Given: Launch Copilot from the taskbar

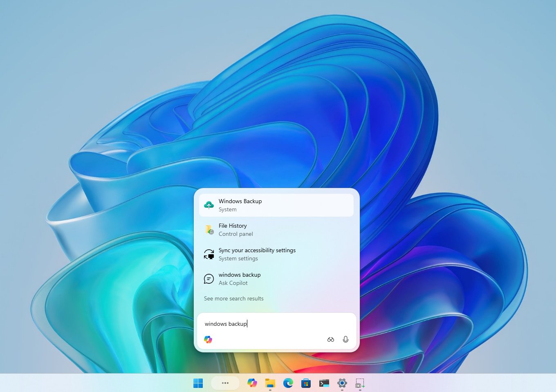Looking at the screenshot, I should (x=252, y=383).
